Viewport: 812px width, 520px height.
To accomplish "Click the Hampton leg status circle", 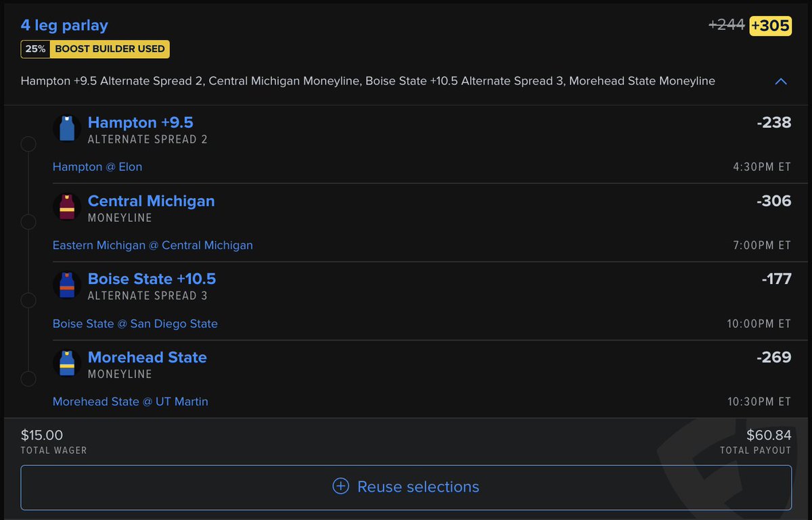I will coord(28,144).
